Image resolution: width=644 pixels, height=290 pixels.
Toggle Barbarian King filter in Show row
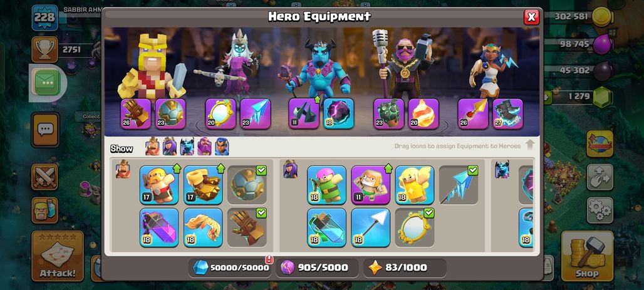(152, 147)
